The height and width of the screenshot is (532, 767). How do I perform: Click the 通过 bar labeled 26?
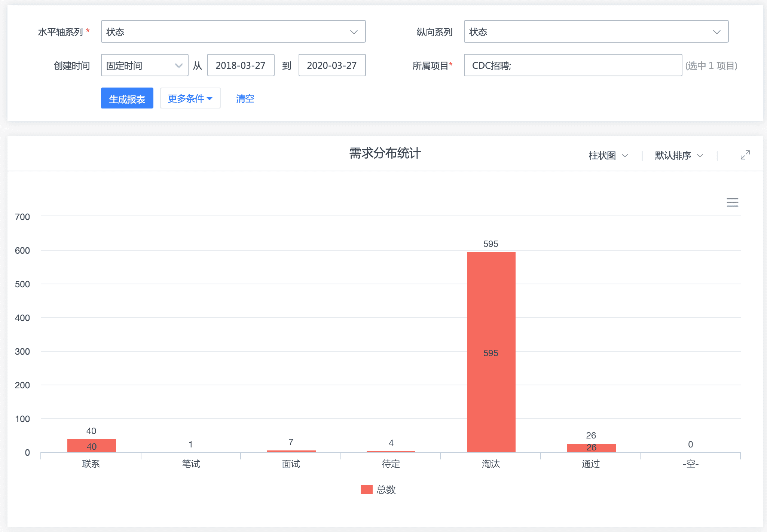pyautogui.click(x=591, y=448)
